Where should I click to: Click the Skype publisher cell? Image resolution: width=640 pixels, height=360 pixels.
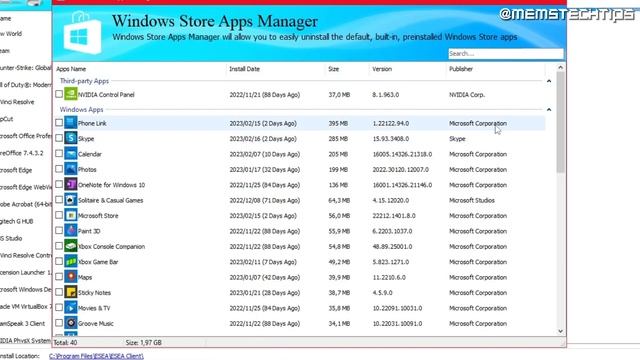tap(457, 139)
